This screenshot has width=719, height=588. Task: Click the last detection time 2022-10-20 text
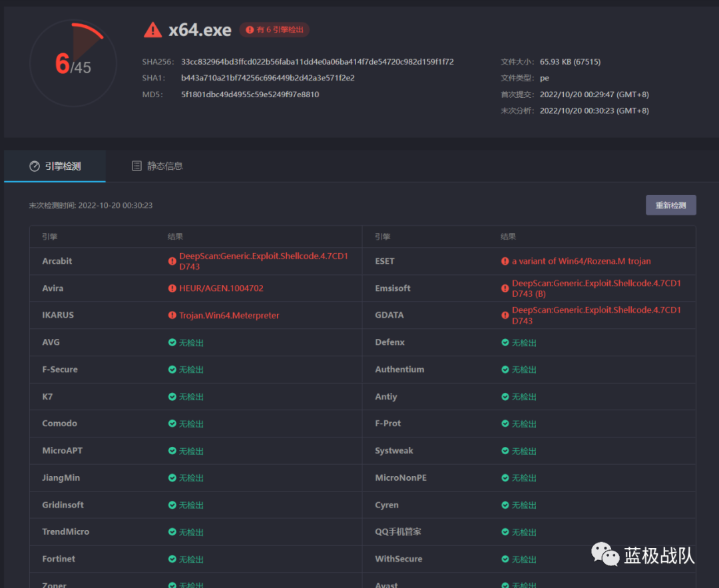[x=91, y=205]
